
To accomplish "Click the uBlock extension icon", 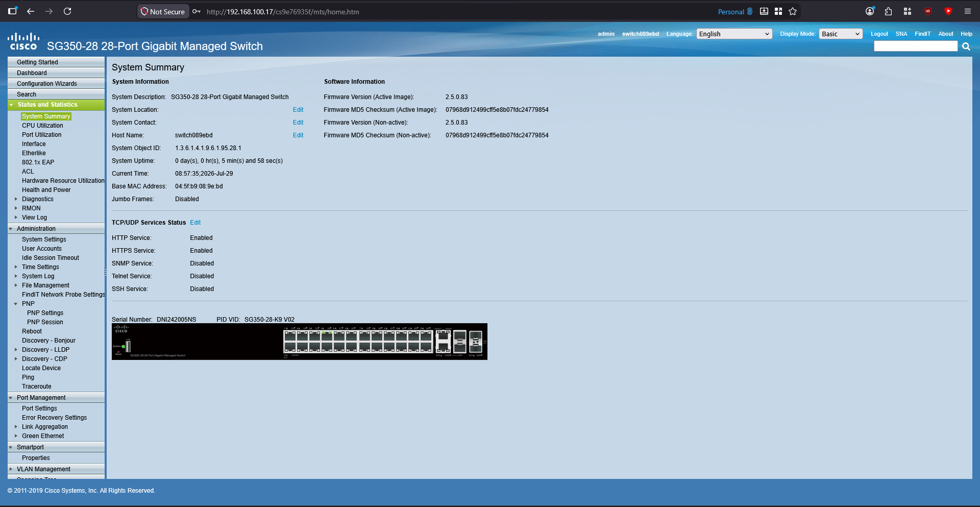I will pos(928,11).
